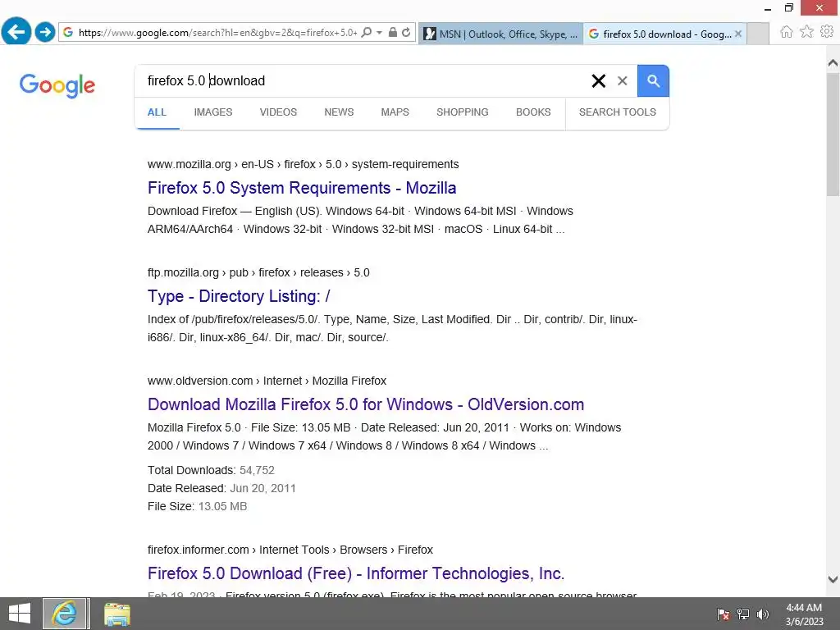Switch to the MSN Outlook tab
The image size is (840, 630).
click(500, 34)
